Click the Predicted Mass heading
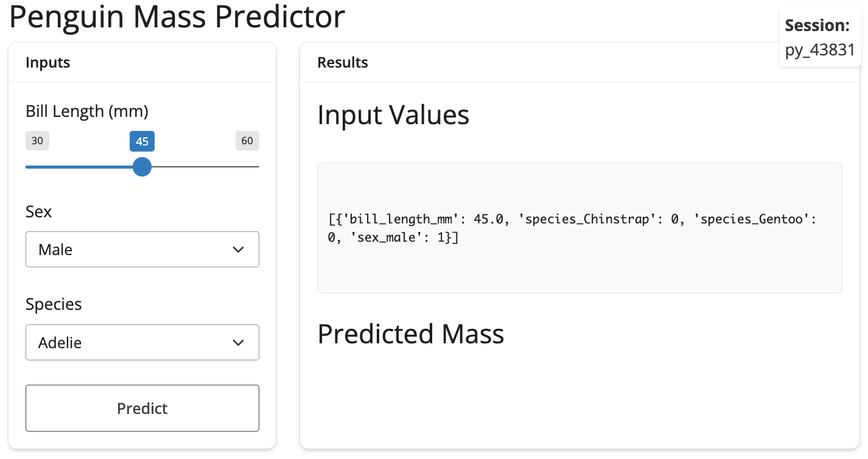This screenshot has width=868, height=459. 411,334
